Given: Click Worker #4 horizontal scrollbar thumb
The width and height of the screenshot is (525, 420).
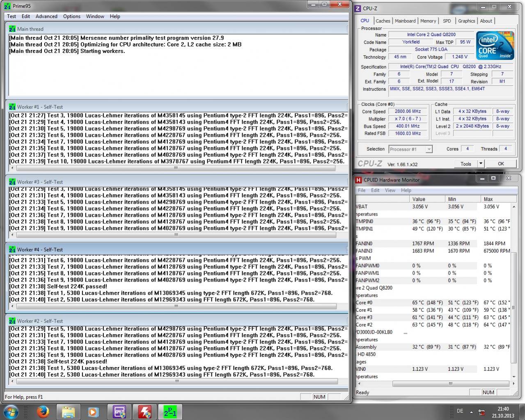Looking at the screenshot, I should click(176, 306).
